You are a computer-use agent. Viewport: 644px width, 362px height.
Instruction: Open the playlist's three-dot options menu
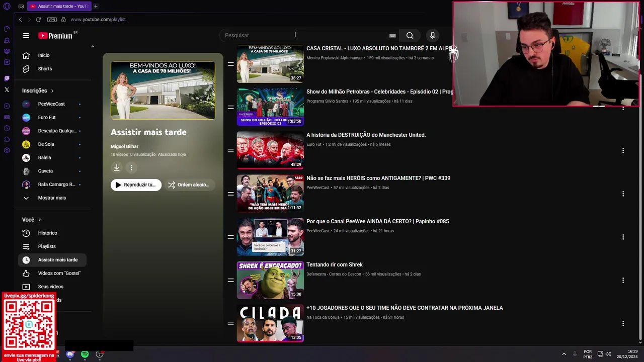click(131, 167)
